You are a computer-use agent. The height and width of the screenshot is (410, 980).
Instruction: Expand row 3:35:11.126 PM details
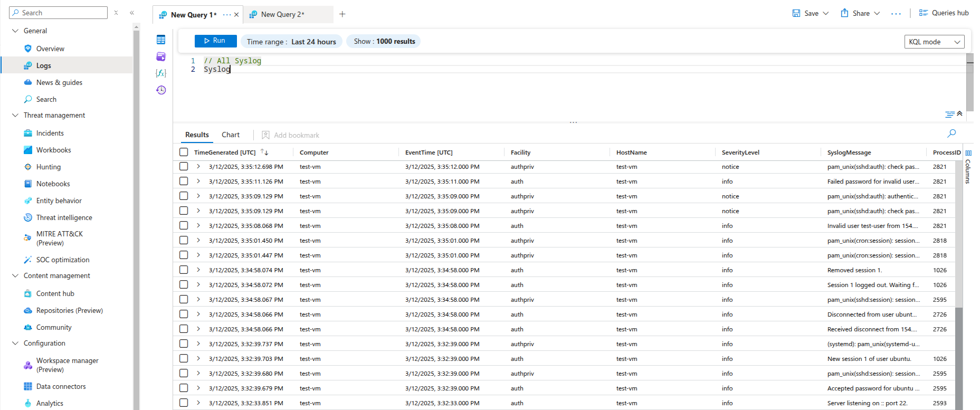tap(198, 181)
